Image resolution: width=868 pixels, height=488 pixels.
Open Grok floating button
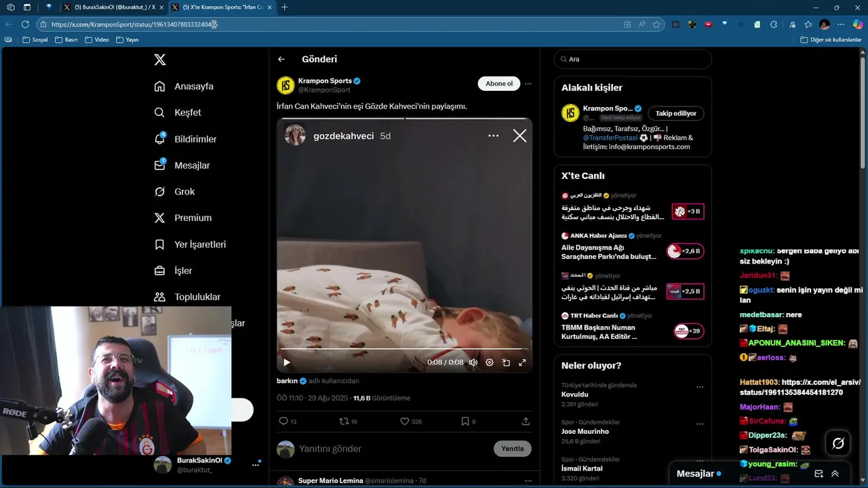[838, 443]
